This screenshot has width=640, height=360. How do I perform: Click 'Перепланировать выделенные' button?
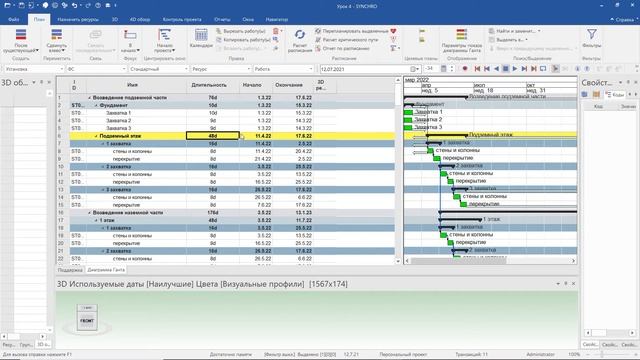(x=352, y=31)
